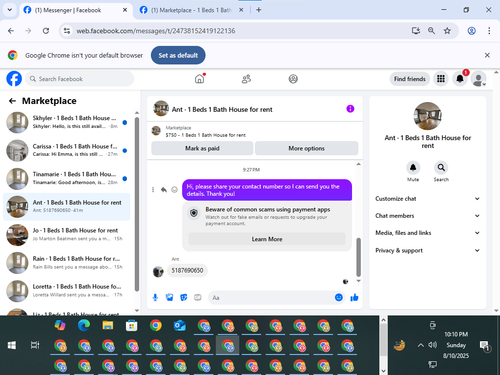This screenshot has height=375, width=500.
Task: Expand the Chat members section
Action: click(x=428, y=216)
